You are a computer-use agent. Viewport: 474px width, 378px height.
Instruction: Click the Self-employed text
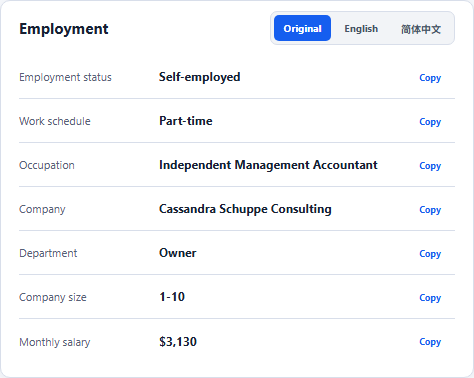199,77
